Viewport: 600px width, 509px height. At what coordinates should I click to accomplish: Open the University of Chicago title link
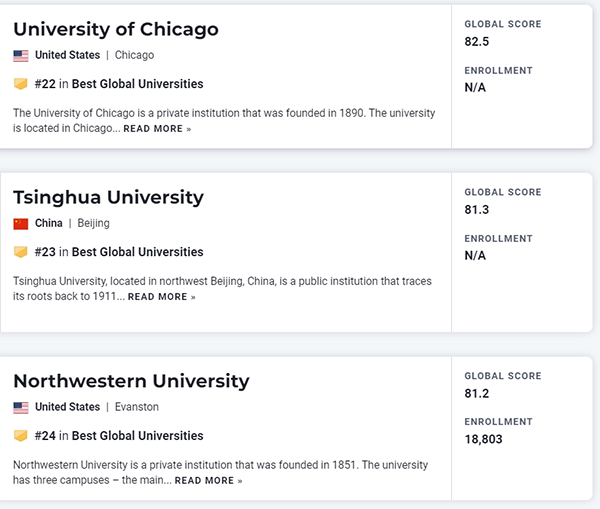[x=115, y=29]
